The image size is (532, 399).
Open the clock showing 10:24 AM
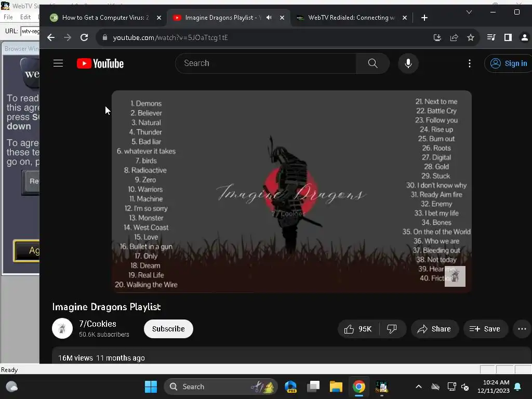494,387
